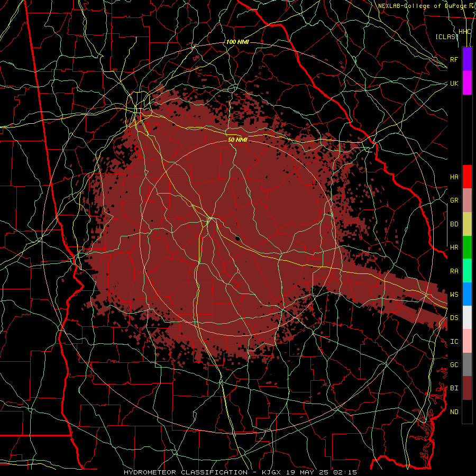476x476 pixels.
Task: Click the BI legend label
Action: (x=454, y=388)
